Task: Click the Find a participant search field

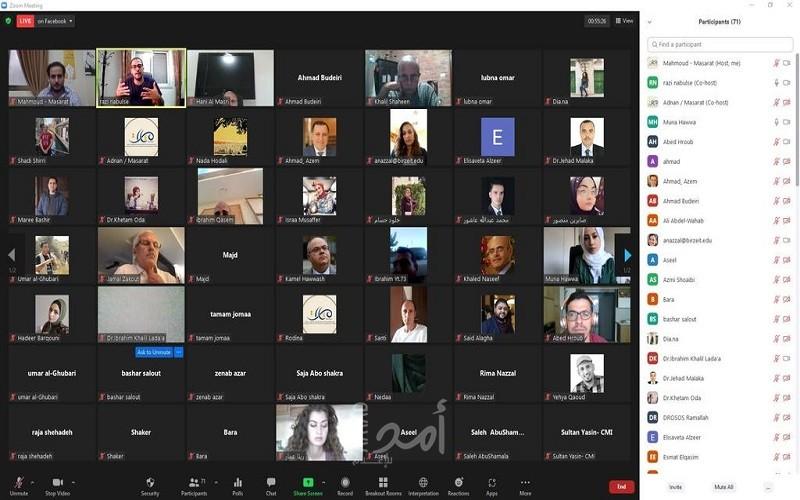Action: coord(719,44)
